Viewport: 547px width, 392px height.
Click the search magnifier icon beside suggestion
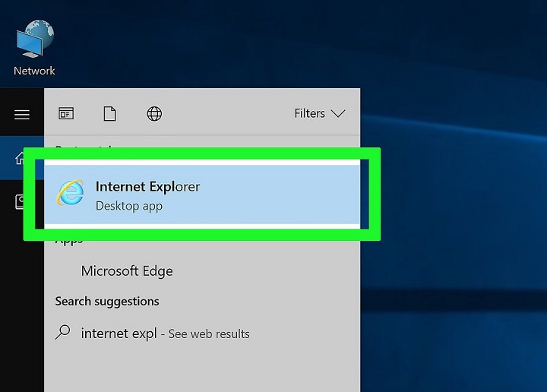[x=63, y=332]
